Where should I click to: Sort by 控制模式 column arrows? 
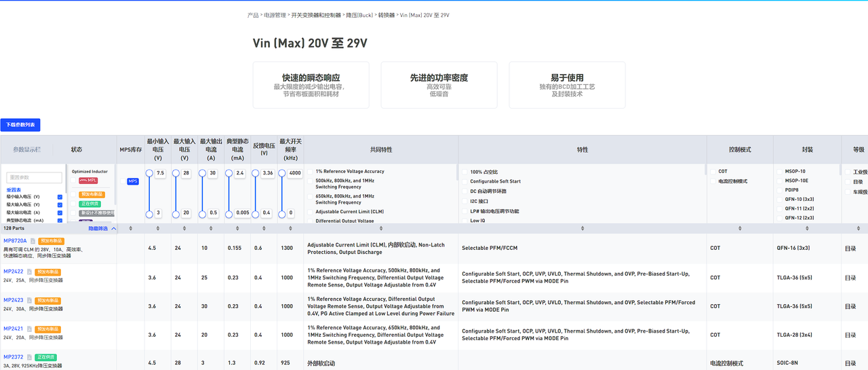click(x=740, y=229)
